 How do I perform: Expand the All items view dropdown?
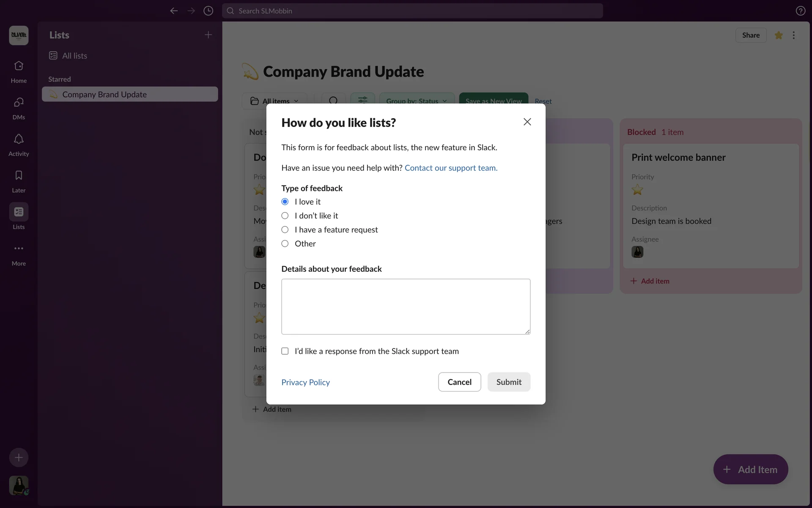click(275, 101)
